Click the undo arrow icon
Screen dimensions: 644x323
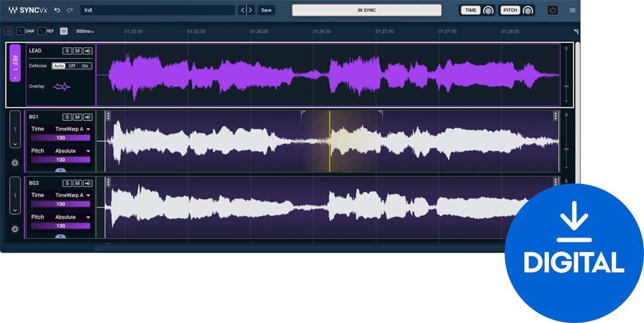(x=57, y=10)
